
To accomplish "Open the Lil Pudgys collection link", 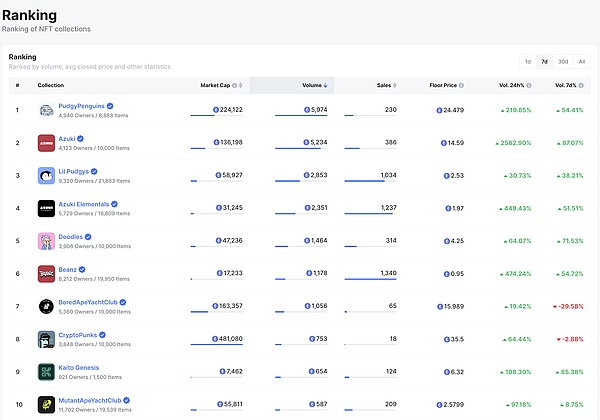I will click(73, 171).
